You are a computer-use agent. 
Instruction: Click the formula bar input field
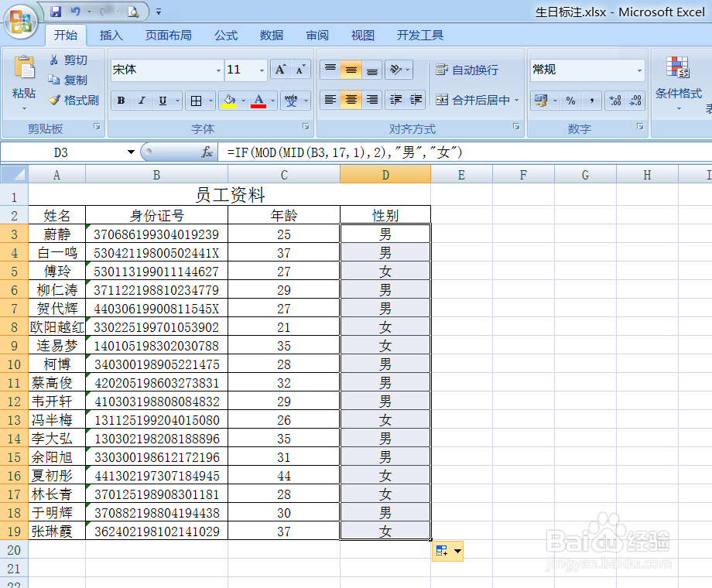[x=465, y=152]
